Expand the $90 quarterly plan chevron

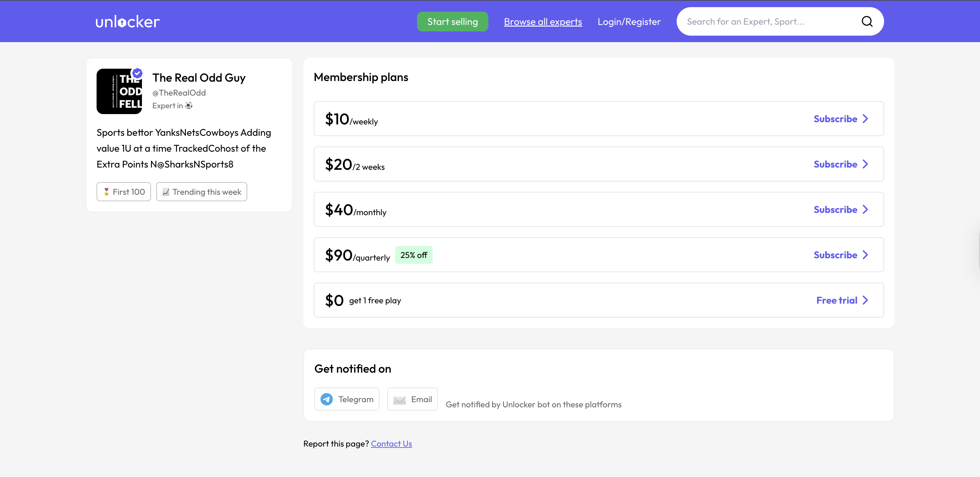click(865, 255)
